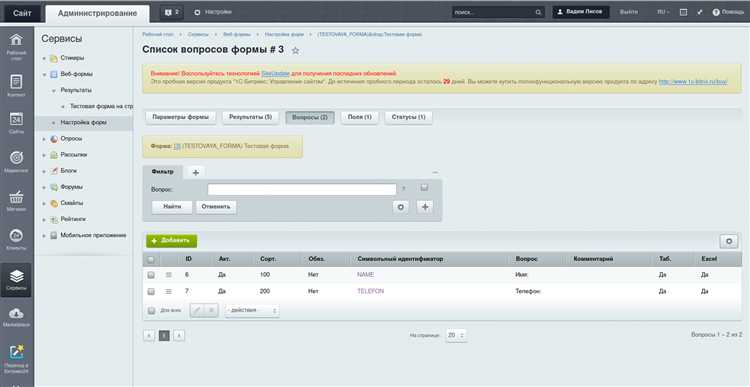This screenshot has height=387, width=750.
Task: Open the NAME question link
Action: click(x=365, y=275)
